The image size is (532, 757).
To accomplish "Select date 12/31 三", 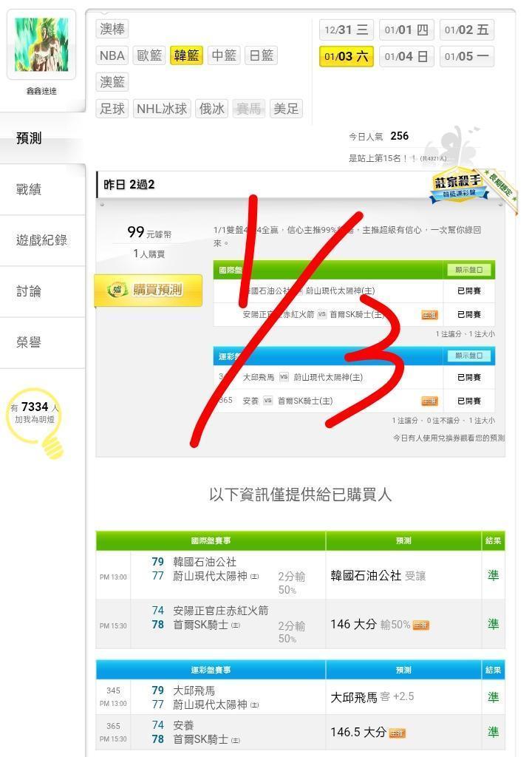I will click(346, 30).
